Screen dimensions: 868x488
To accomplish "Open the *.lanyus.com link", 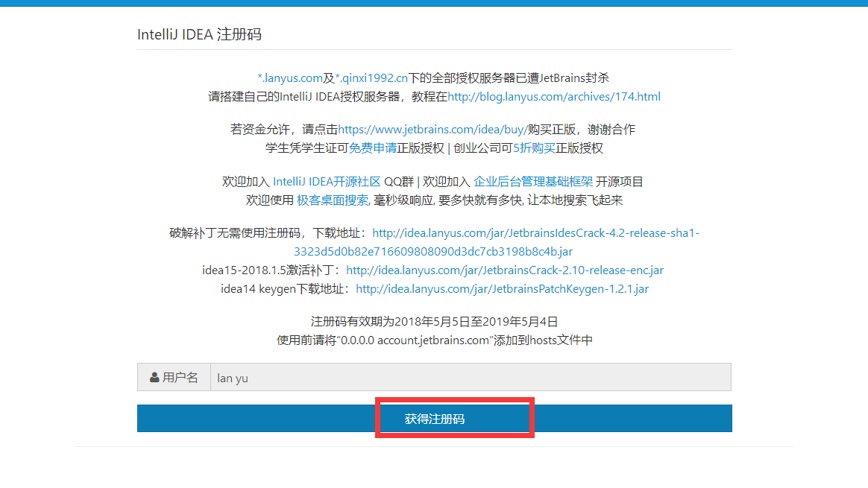I will coord(290,78).
